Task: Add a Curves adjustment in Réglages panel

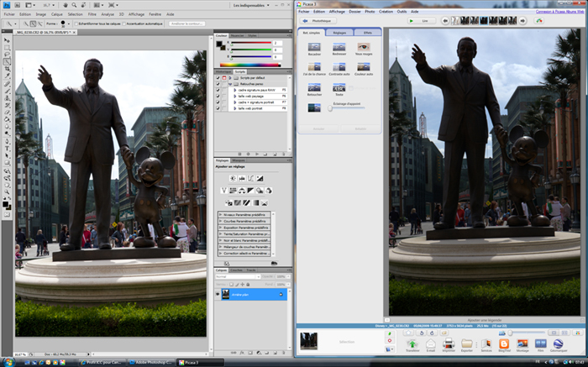Action: click(251, 178)
